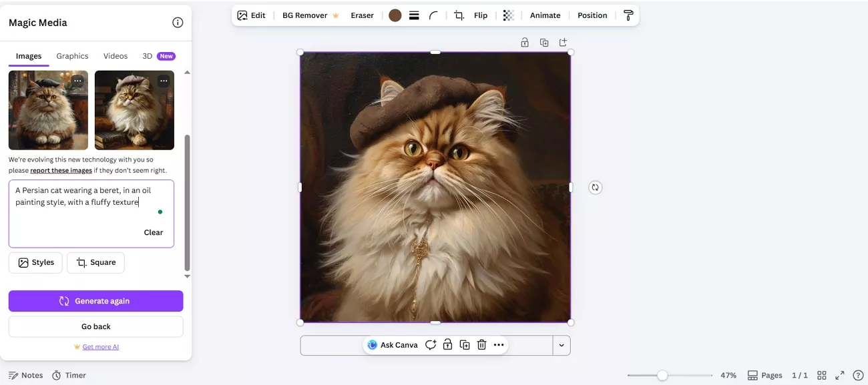Open the Square aspect ratio selector

coord(95,262)
